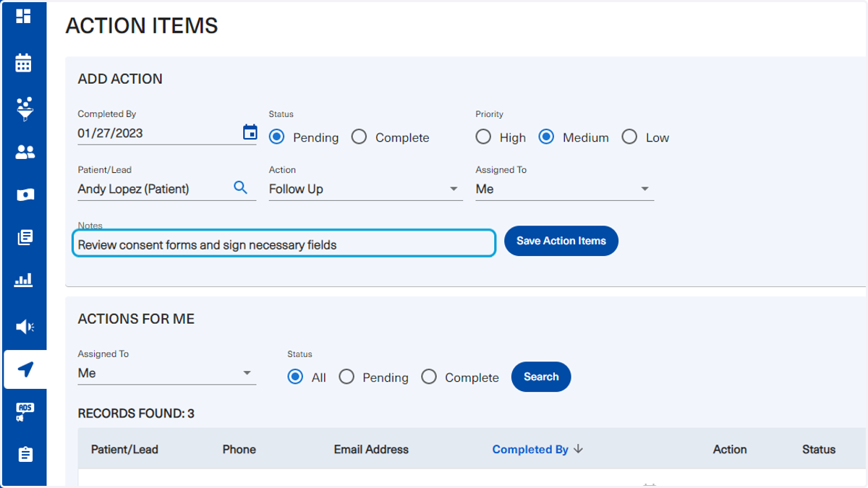Open the lead funnel icon in sidebar
Viewport: 868px width, 488px height.
click(x=24, y=108)
